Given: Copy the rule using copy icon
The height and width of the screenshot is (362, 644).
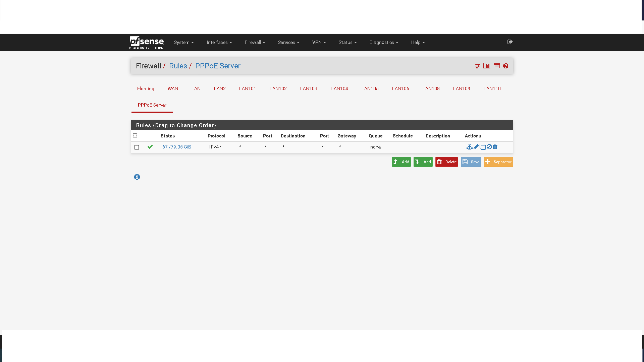Looking at the screenshot, I should (483, 147).
